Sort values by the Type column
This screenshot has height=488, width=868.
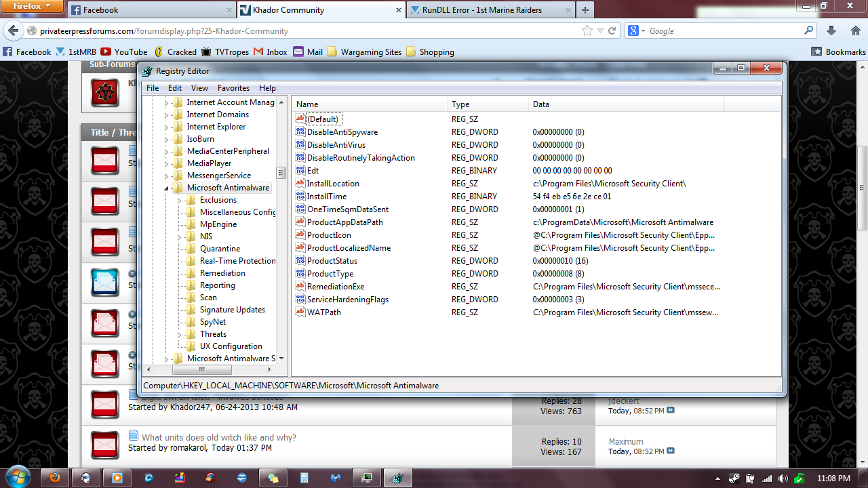click(x=489, y=104)
